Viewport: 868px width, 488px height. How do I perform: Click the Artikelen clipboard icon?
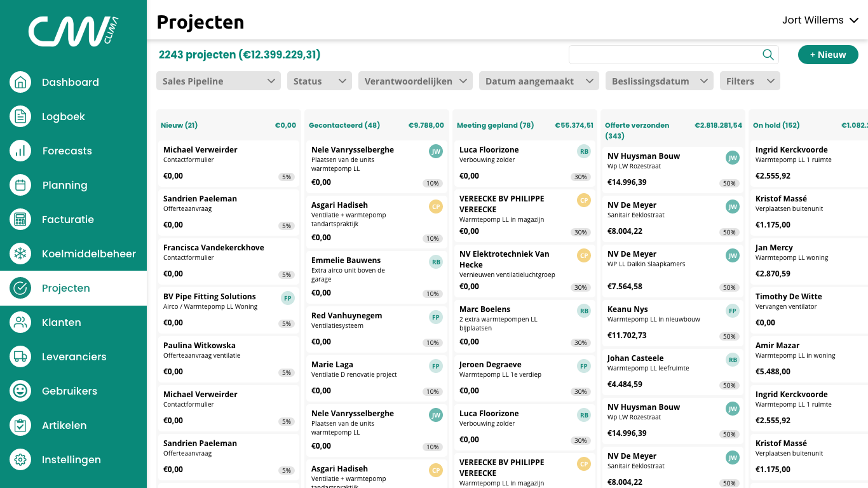(20, 425)
